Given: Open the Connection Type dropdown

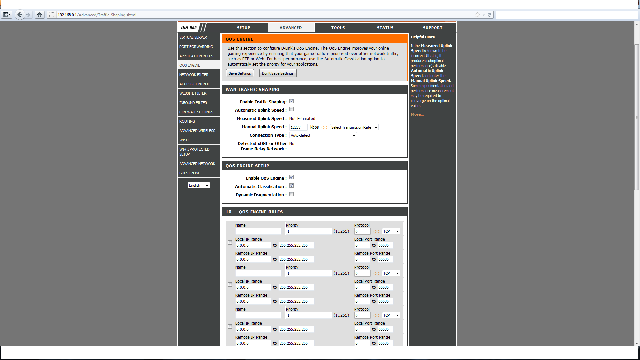Looking at the screenshot, I should click(323, 136).
